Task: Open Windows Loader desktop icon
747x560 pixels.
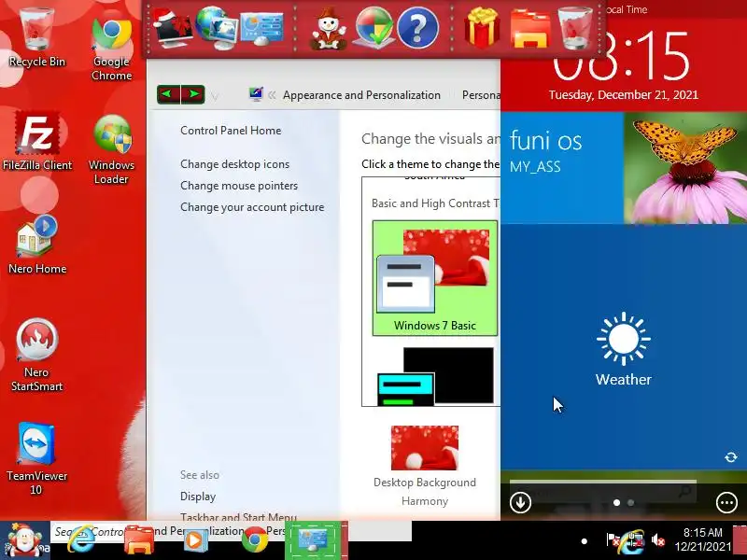Action: [111, 148]
